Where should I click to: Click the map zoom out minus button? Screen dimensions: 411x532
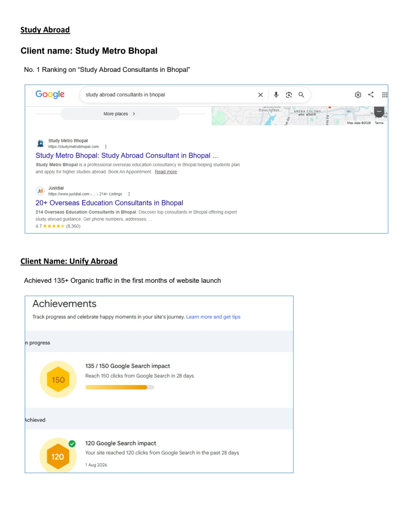click(379, 112)
